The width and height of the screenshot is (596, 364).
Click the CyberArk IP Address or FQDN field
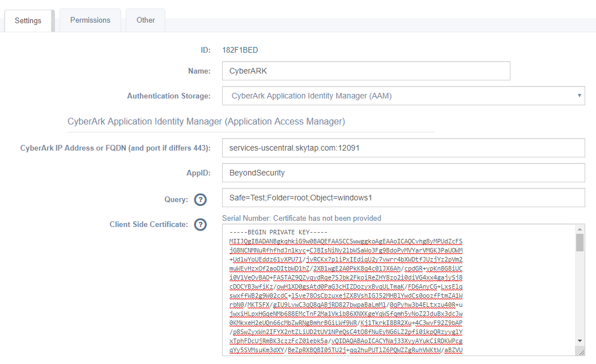[x=403, y=148]
